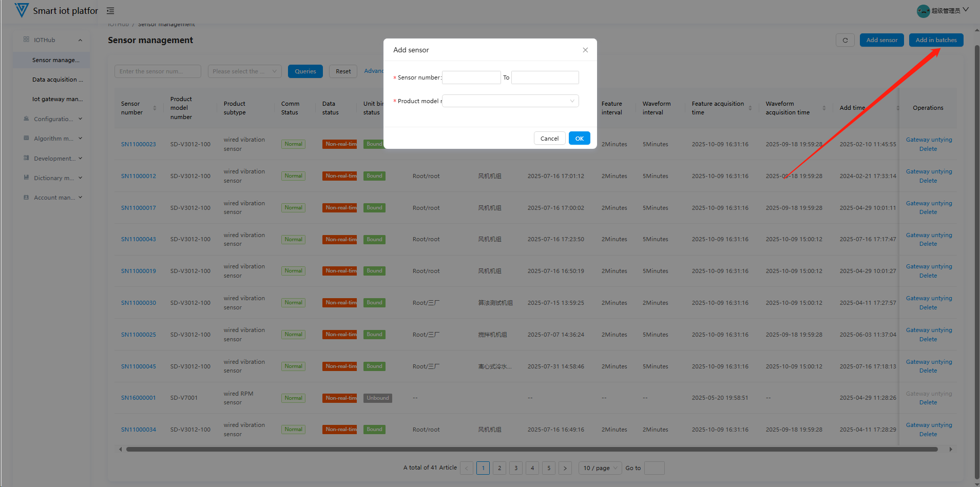Go to next page arrow
980x487 pixels.
click(x=565, y=468)
